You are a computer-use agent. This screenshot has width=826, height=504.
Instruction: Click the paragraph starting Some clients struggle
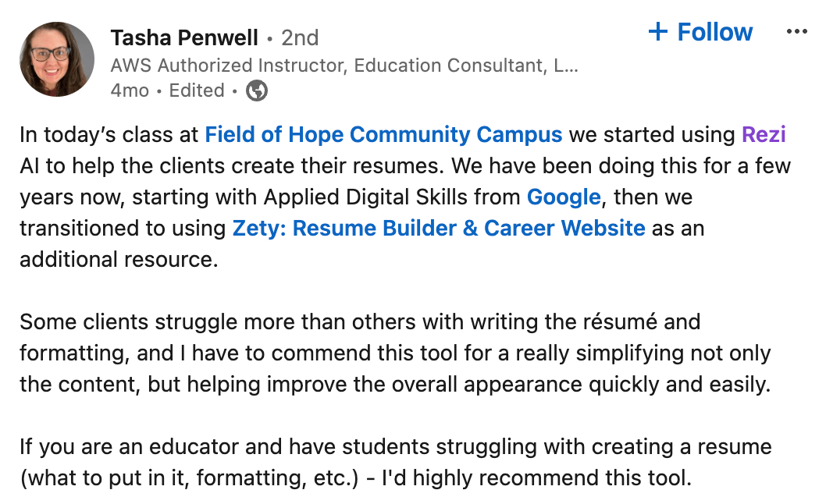point(396,353)
